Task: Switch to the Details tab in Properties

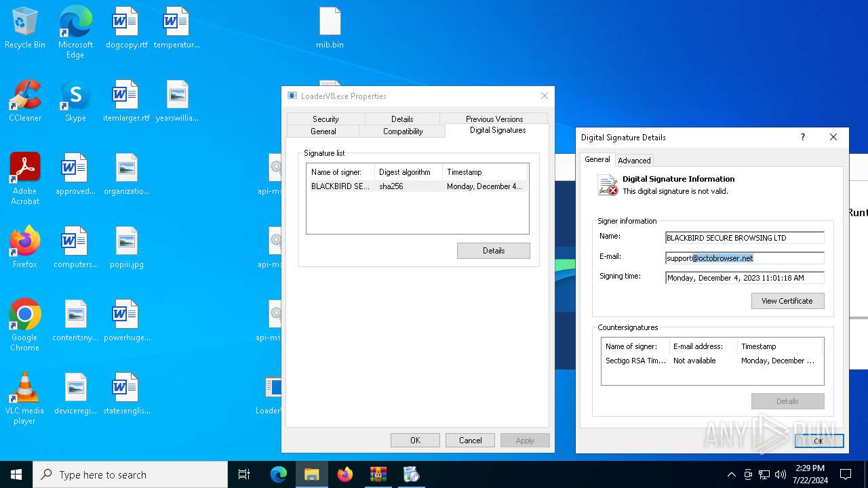Action: click(x=402, y=119)
